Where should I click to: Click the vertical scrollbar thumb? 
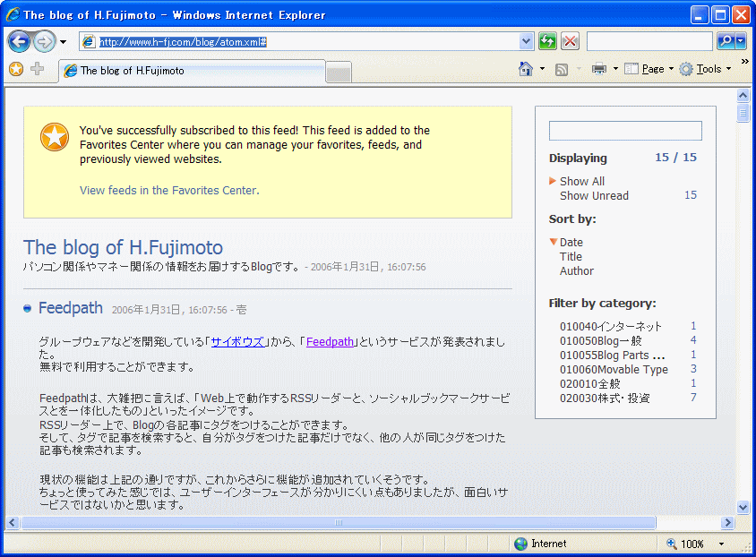743,113
